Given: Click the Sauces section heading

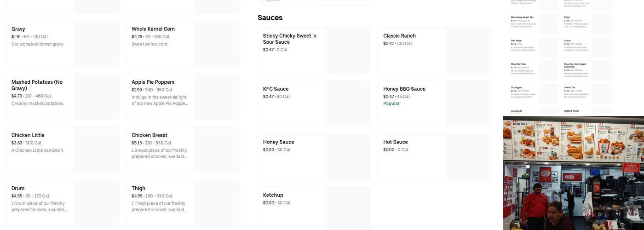Looking at the screenshot, I should pyautogui.click(x=270, y=17).
